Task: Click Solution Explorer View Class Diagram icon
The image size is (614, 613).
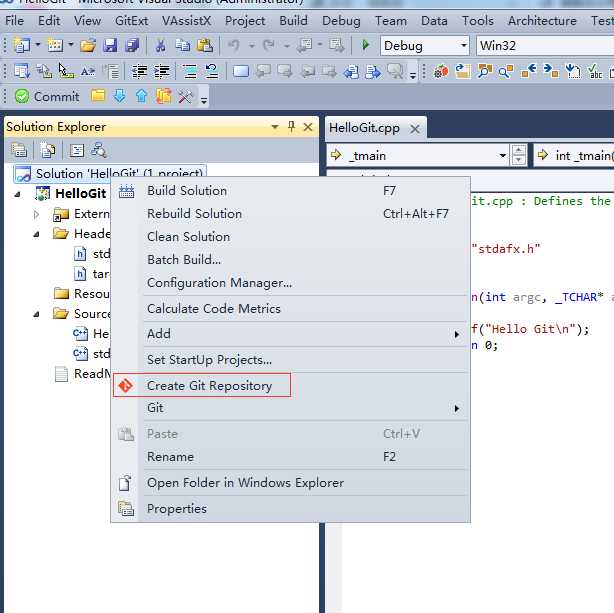Action: [99, 150]
